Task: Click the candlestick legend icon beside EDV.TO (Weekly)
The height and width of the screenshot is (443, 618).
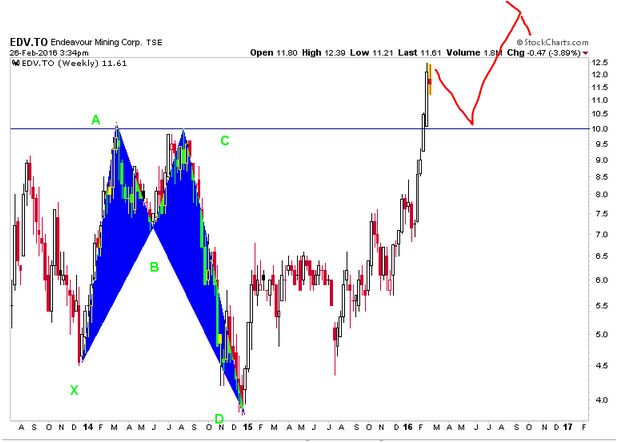Action: tap(15, 63)
